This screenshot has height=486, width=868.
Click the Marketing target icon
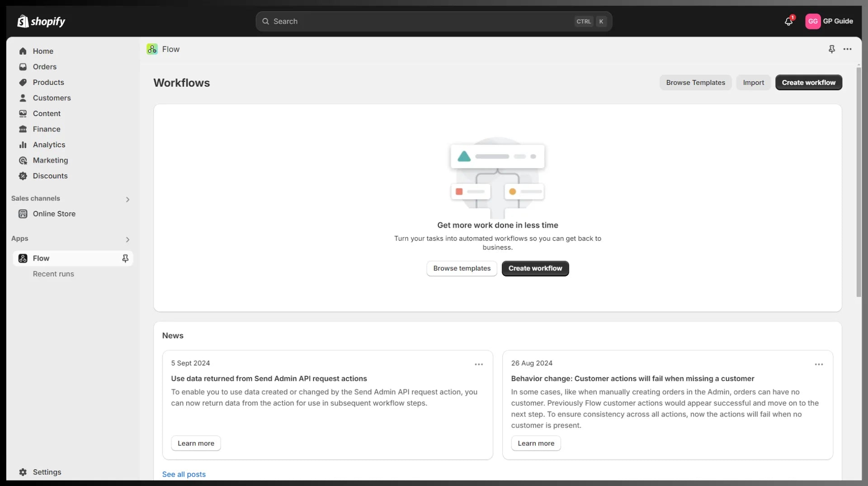(23, 160)
